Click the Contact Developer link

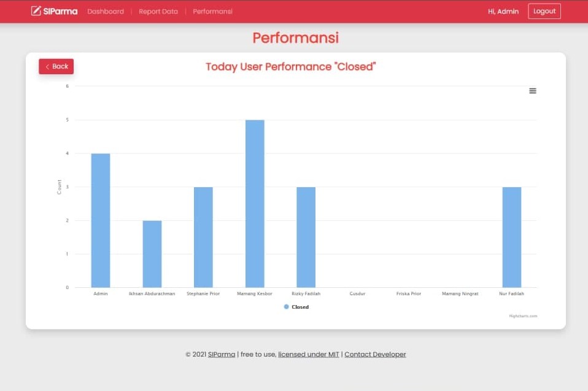pyautogui.click(x=375, y=354)
